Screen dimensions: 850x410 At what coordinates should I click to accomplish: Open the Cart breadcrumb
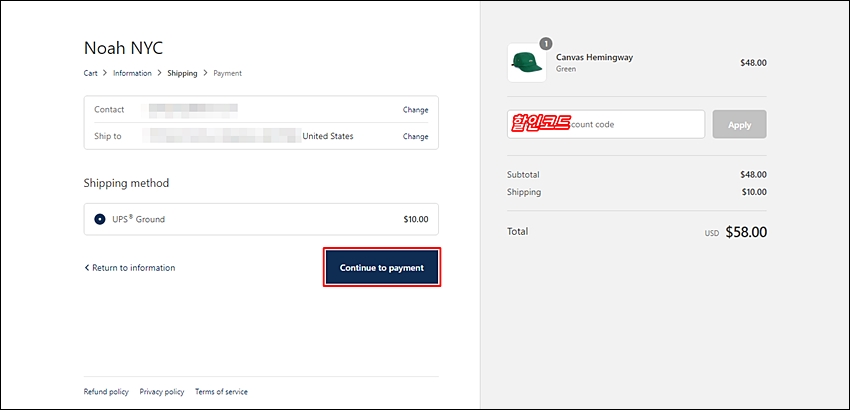pos(91,73)
